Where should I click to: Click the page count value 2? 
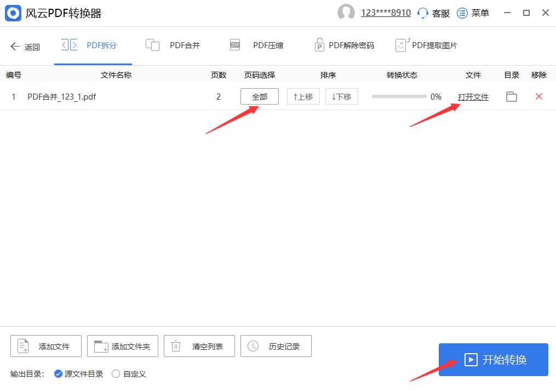[x=219, y=97]
